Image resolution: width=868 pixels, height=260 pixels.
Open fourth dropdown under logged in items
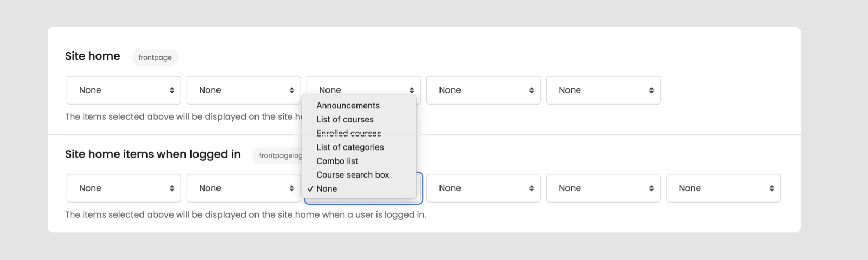483,188
